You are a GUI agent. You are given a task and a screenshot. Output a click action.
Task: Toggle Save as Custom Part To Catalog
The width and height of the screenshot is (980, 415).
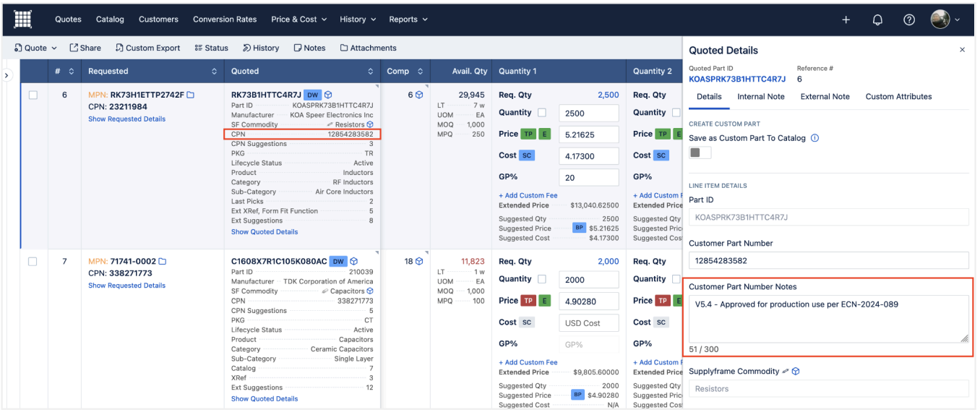[x=700, y=153]
